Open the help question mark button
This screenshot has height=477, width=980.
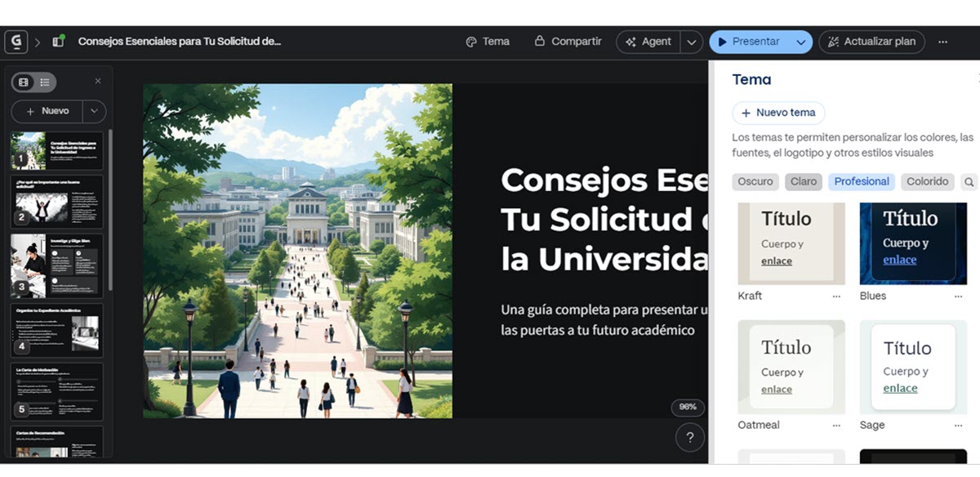coord(690,437)
